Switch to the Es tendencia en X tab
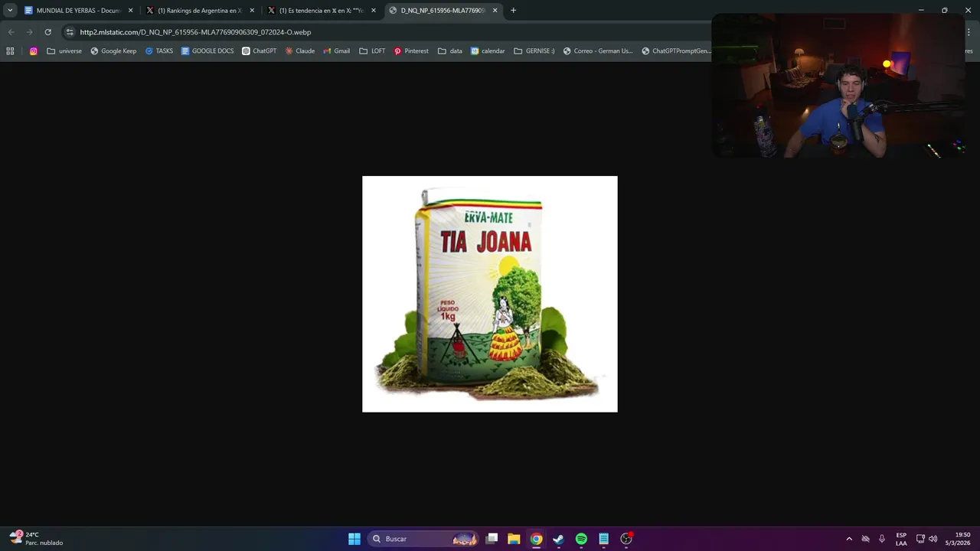 (322, 11)
